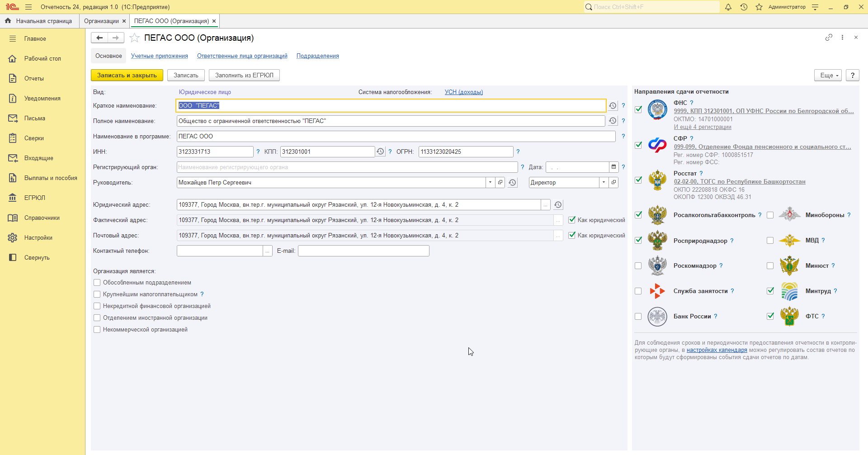Select the ПЕГАС ООО (Организация) tab
The image size is (868, 455).
[x=171, y=21]
